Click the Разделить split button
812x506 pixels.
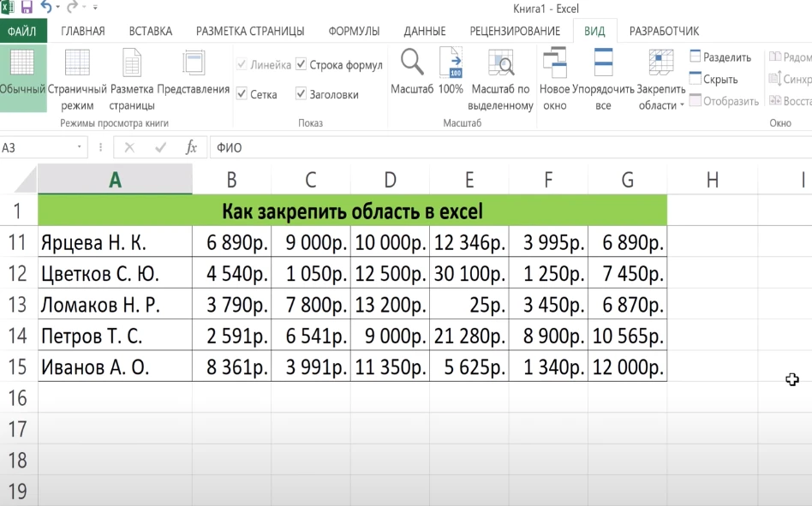point(719,57)
